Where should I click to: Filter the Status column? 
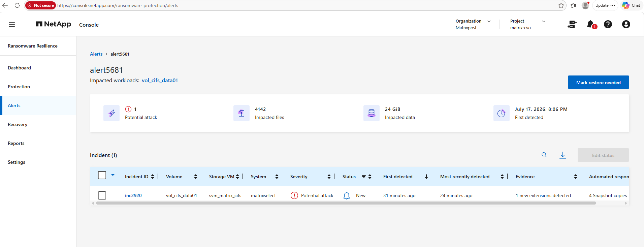tap(364, 177)
